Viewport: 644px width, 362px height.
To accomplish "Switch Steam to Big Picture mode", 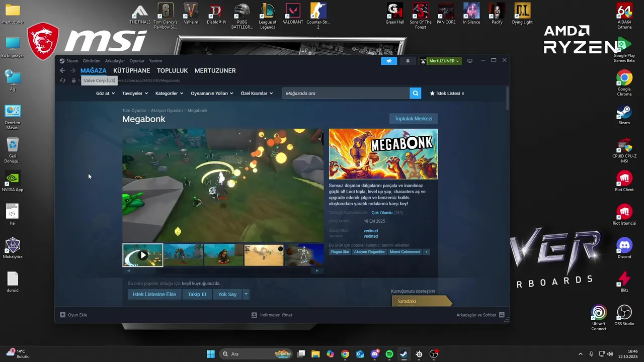I will tap(470, 61).
